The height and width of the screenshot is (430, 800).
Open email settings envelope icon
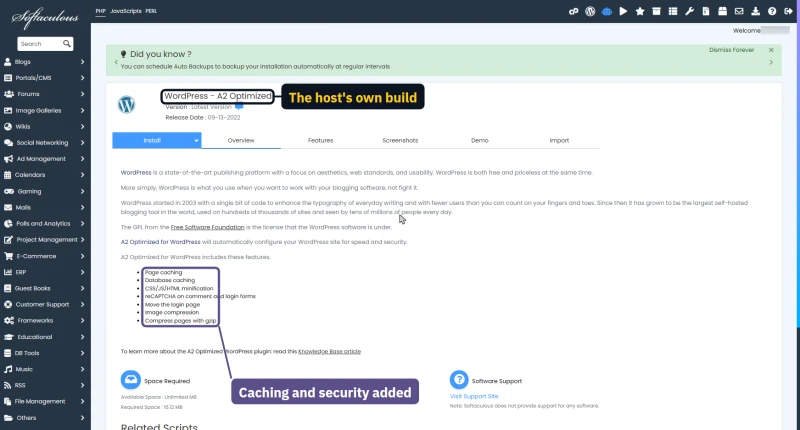point(739,11)
